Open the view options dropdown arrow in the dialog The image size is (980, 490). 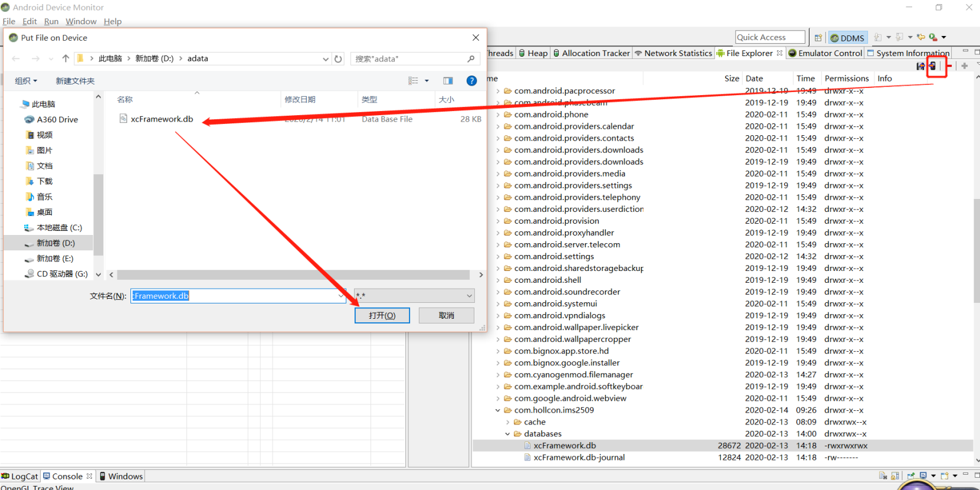coord(427,81)
